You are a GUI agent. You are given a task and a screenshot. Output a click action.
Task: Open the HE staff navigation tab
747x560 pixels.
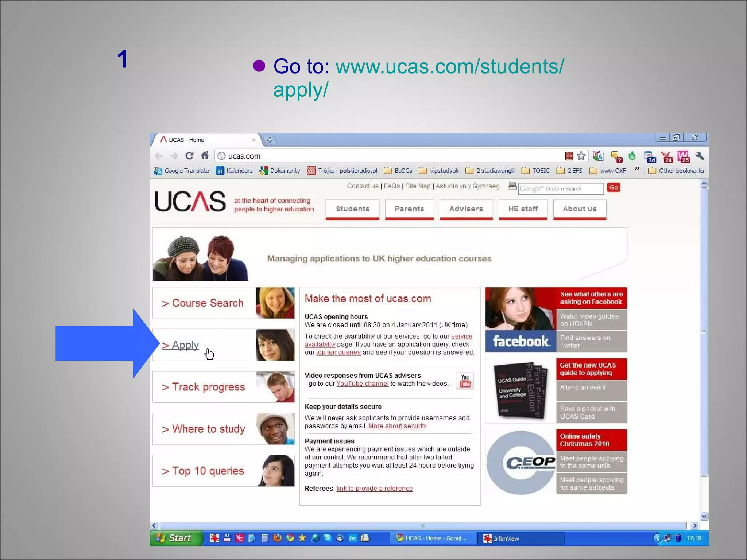point(523,209)
